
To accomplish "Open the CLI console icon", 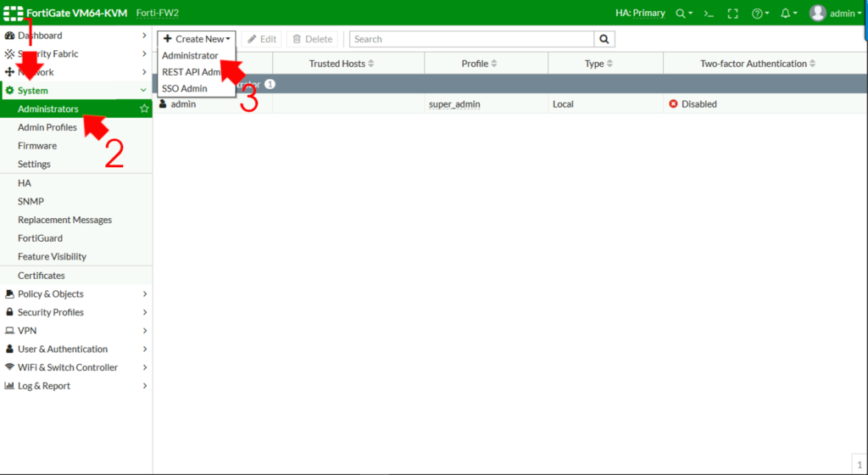I will [x=709, y=14].
